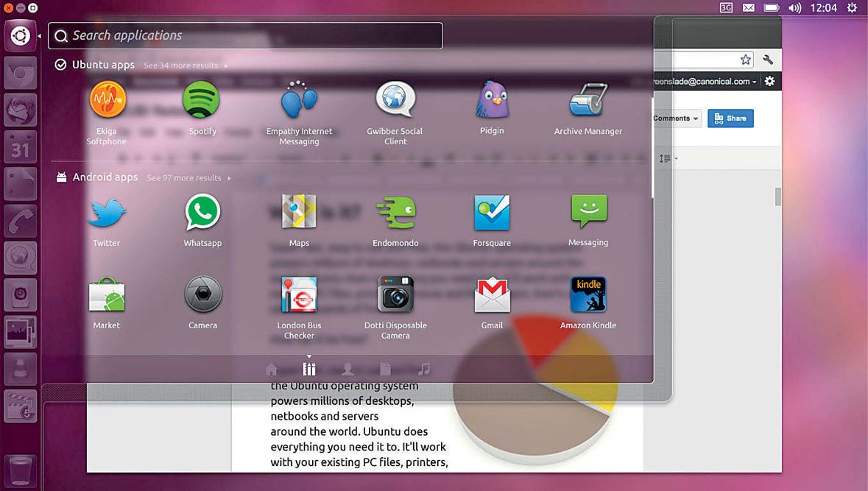This screenshot has height=491, width=868.
Task: Launch the Endomondo app
Action: tap(395, 213)
